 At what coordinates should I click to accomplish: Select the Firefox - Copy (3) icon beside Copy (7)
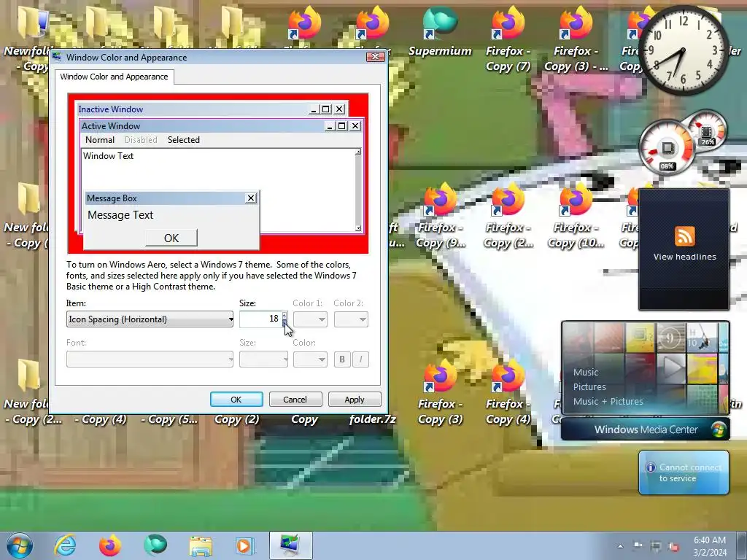(576, 39)
